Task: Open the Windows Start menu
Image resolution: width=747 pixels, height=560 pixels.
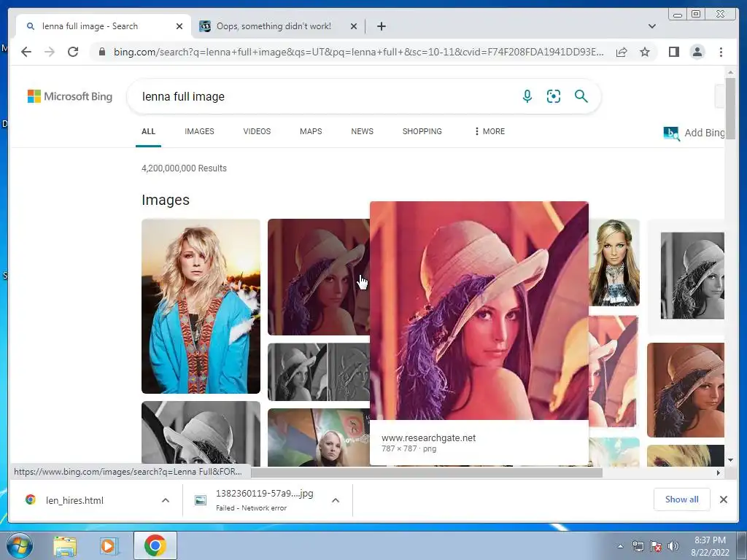Action: pos(20,545)
